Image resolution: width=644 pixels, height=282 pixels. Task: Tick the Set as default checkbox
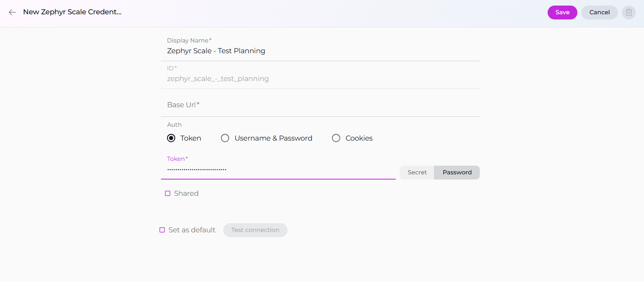(x=162, y=230)
